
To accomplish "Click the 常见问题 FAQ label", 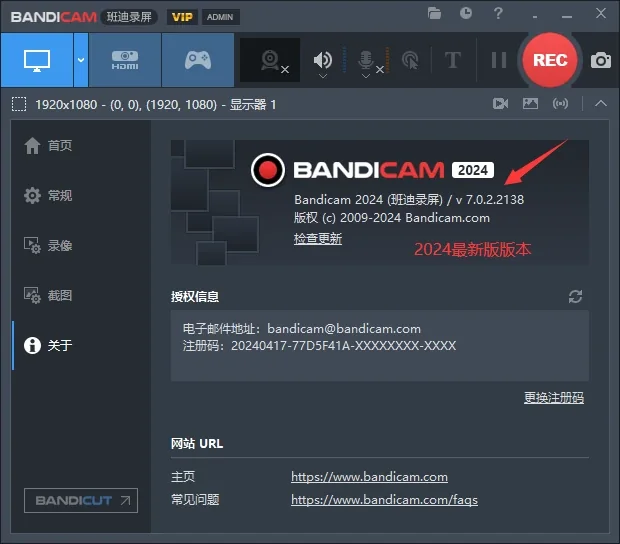I will coord(195,500).
